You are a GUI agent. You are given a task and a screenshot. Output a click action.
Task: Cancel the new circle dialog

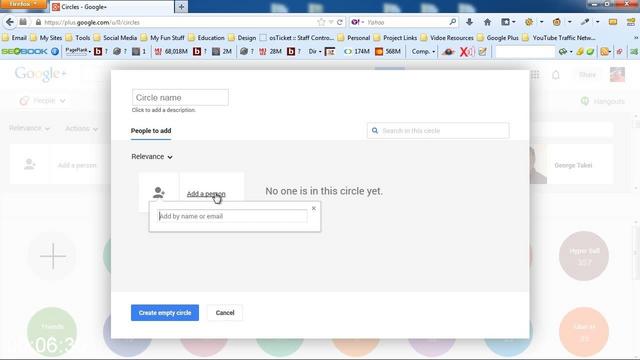click(x=225, y=313)
